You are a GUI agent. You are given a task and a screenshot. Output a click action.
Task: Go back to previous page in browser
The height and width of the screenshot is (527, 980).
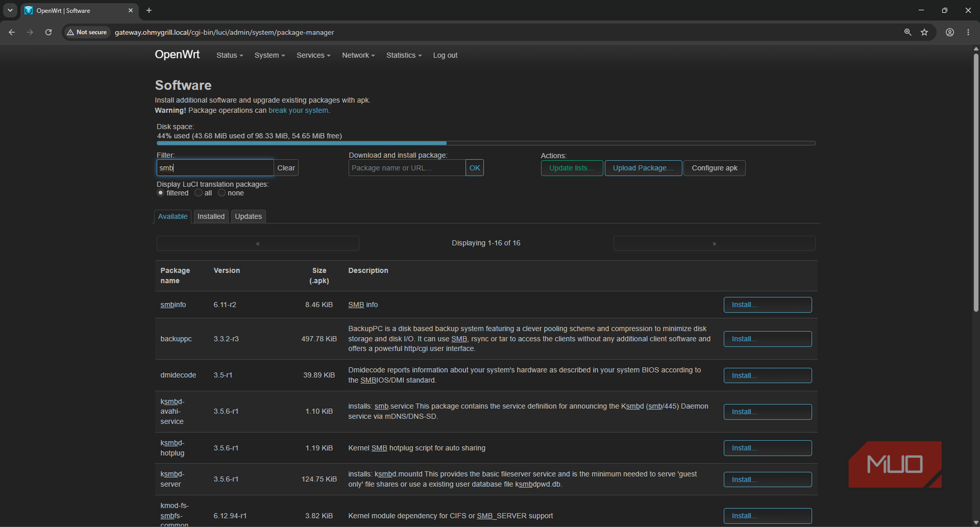[12, 32]
